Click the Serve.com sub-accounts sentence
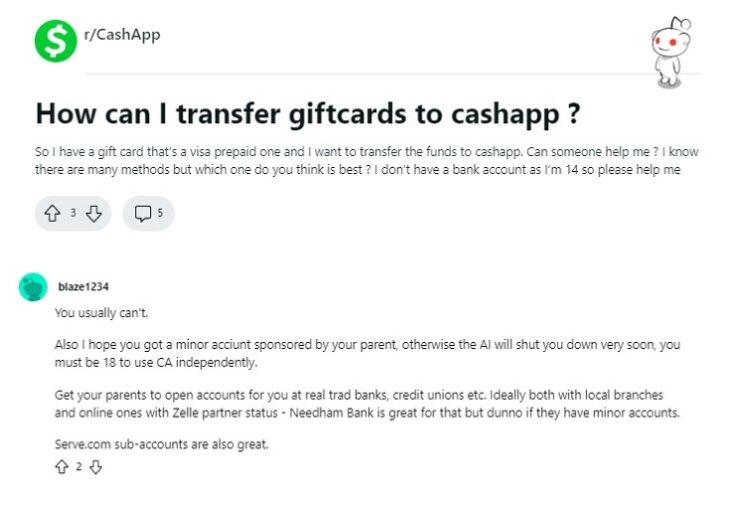735x510 pixels. (161, 444)
